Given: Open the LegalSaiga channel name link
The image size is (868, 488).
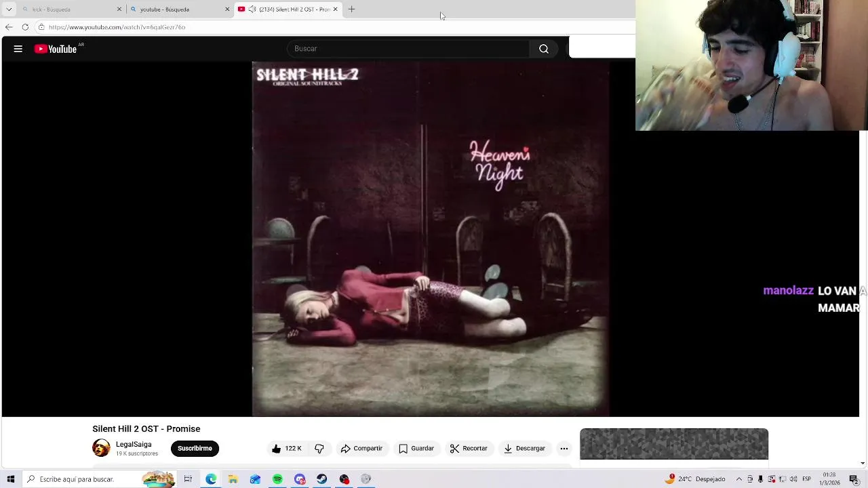Looking at the screenshot, I should point(134,445).
